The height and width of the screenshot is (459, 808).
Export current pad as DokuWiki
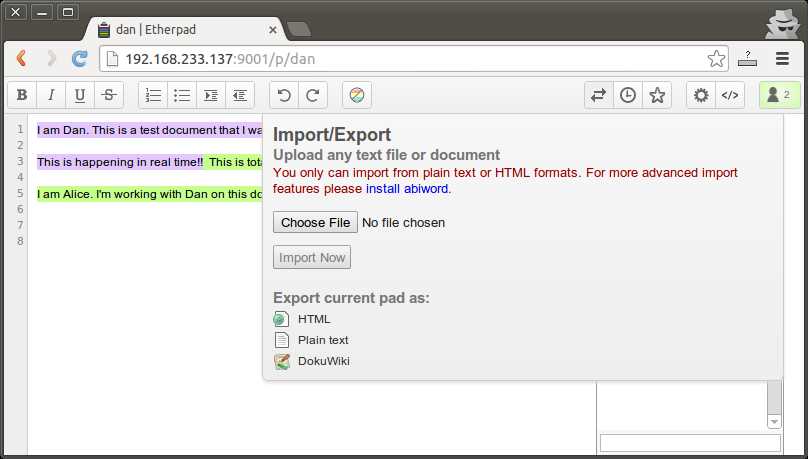click(324, 361)
